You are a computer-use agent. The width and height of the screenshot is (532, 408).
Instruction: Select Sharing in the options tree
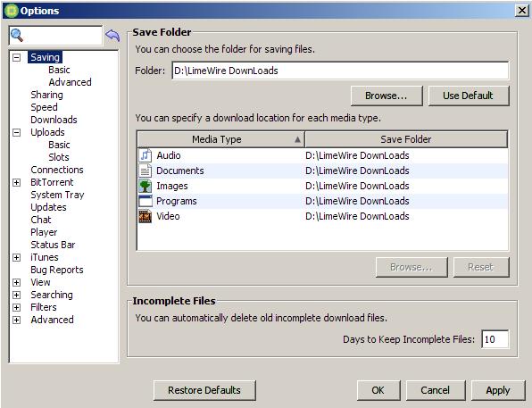[x=46, y=95]
